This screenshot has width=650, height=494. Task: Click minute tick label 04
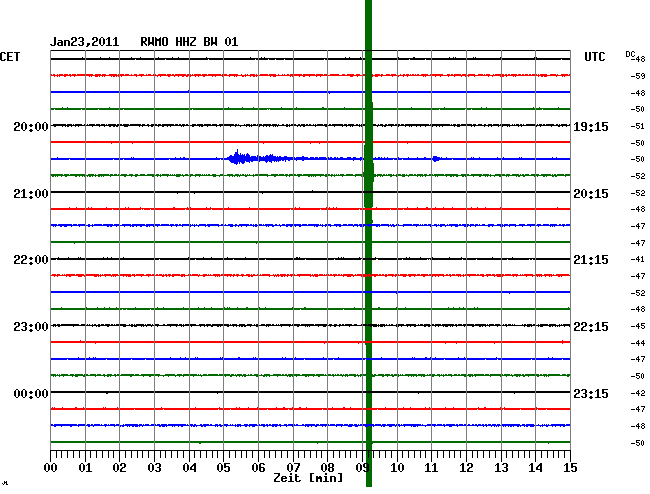coord(189,468)
